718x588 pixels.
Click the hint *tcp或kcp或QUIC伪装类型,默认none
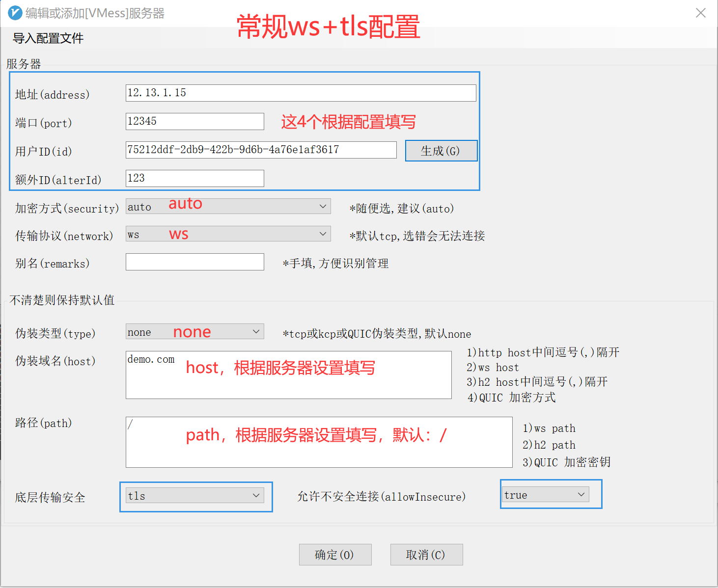[x=377, y=334]
